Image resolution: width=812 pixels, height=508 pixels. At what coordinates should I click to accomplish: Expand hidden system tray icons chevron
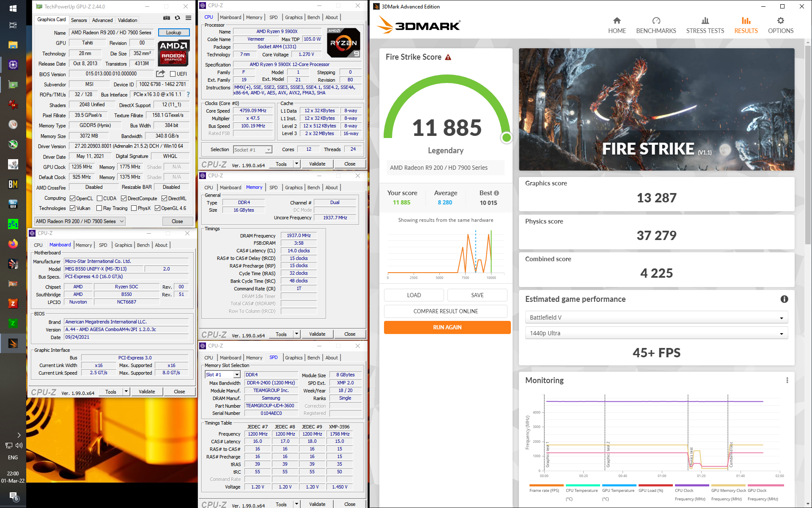coord(19,435)
